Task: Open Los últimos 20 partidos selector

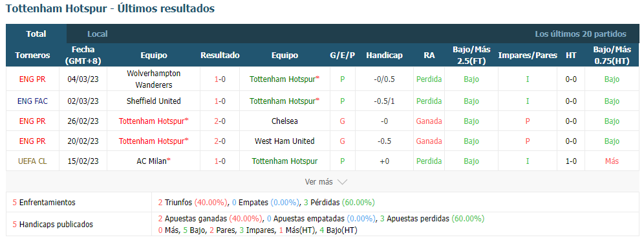Action: (x=581, y=34)
